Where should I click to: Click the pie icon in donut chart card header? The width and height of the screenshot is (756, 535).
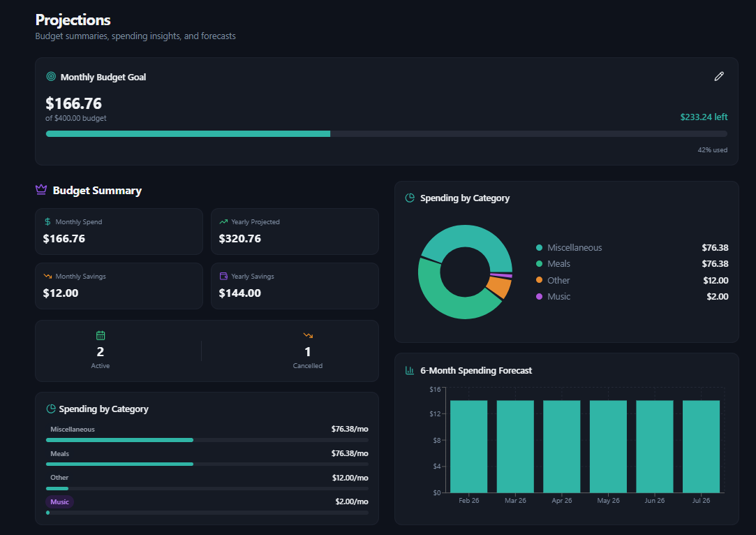(410, 198)
